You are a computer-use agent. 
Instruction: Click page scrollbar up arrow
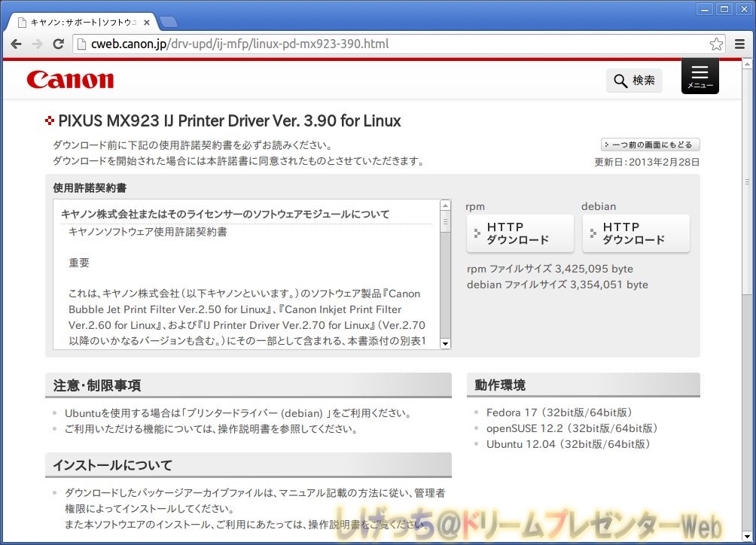[x=747, y=63]
